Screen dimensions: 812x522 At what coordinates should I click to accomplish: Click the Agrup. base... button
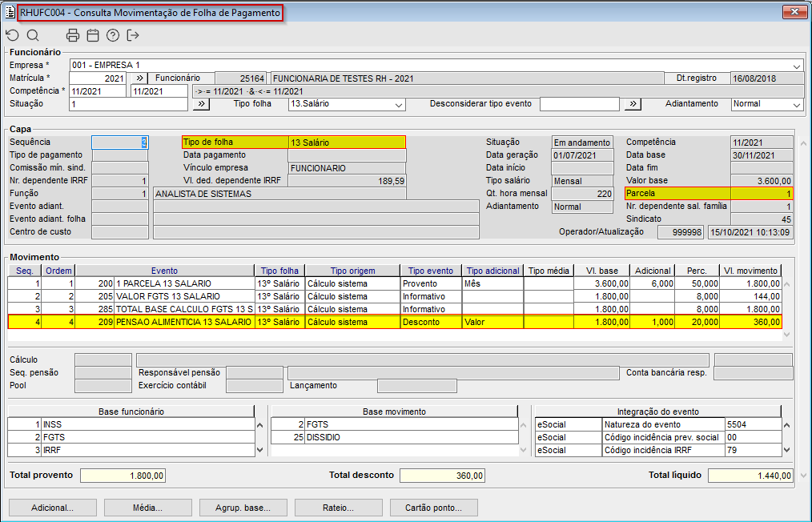pyautogui.click(x=241, y=508)
